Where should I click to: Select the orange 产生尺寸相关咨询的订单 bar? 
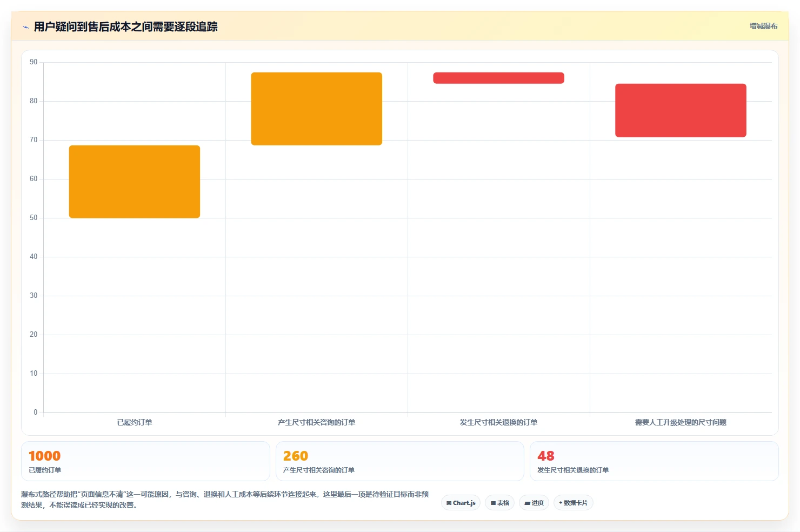[317, 109]
